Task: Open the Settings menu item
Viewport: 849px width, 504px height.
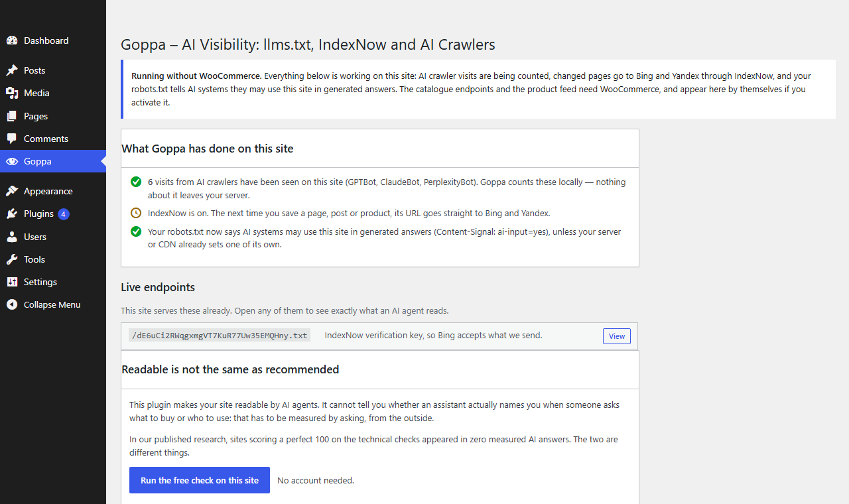Action: pos(53,282)
